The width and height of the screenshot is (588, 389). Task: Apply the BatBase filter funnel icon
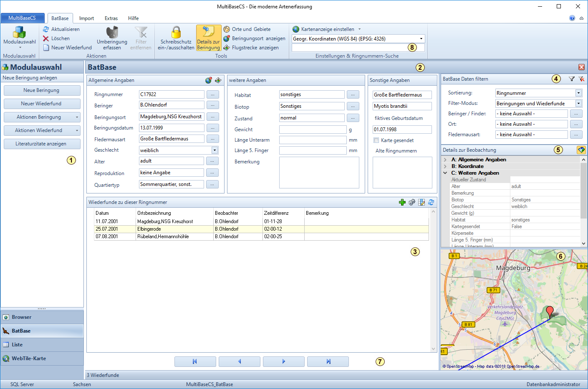[572, 79]
